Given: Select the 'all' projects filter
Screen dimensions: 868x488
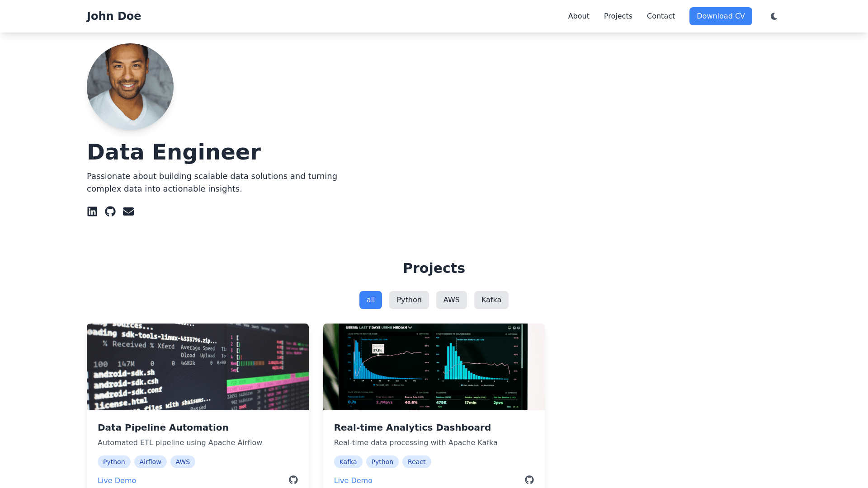Looking at the screenshot, I should point(371,300).
